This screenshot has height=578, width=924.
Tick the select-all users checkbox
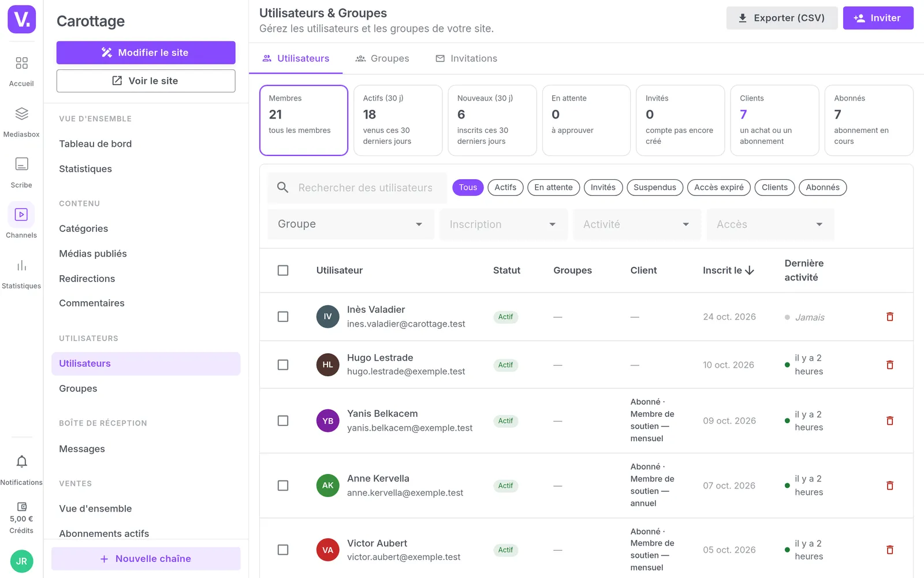[283, 271]
